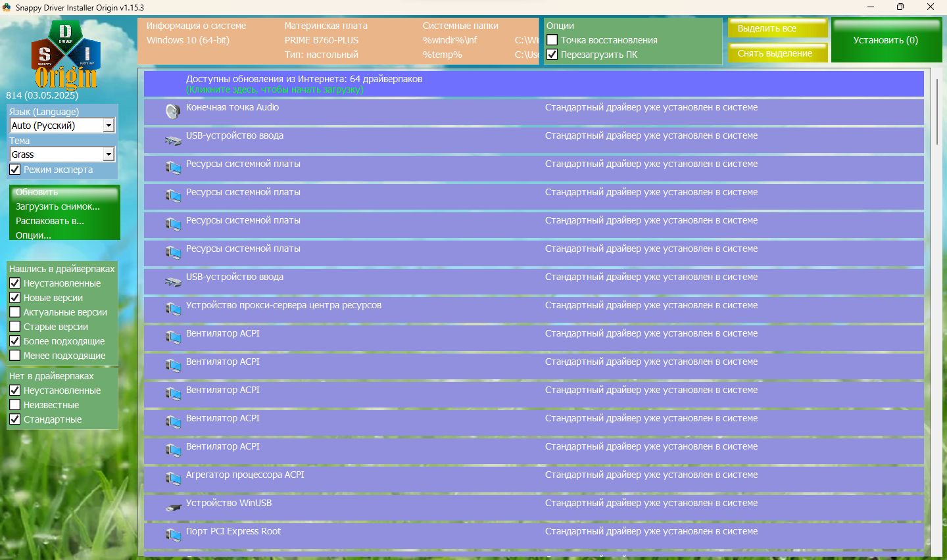Open the language dropdown showing Auto (Русский)
The image size is (947, 560).
coord(62,126)
